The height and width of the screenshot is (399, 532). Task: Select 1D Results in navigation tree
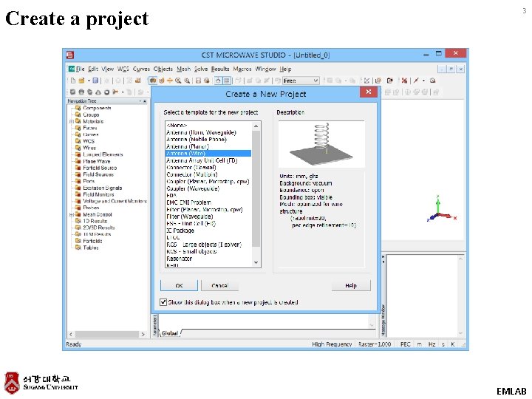95,221
